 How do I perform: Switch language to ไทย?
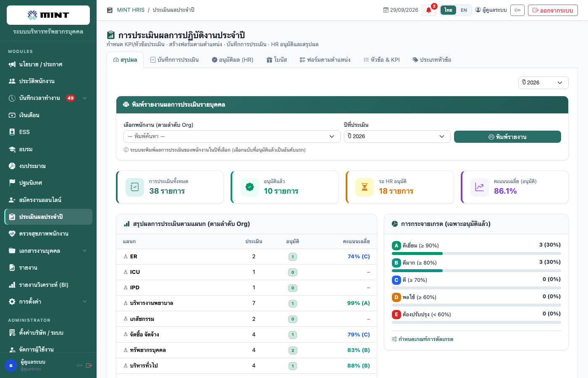(x=448, y=10)
